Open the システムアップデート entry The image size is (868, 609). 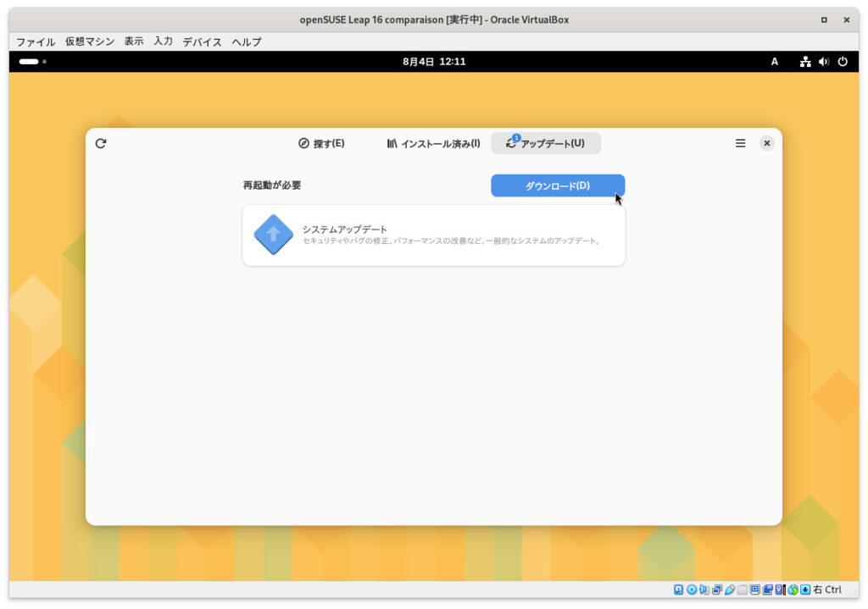pyautogui.click(x=434, y=235)
